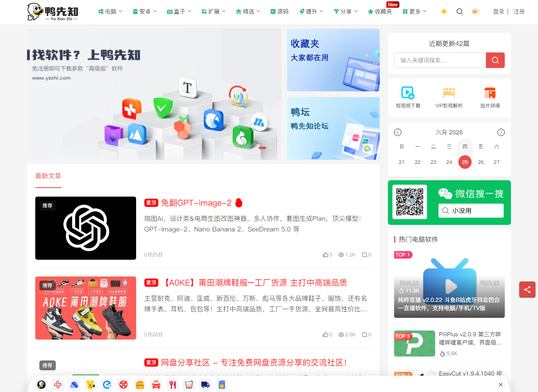The height and width of the screenshot is (392, 538).
Task: Toggle the sun theme mode icon
Action: 444,11
